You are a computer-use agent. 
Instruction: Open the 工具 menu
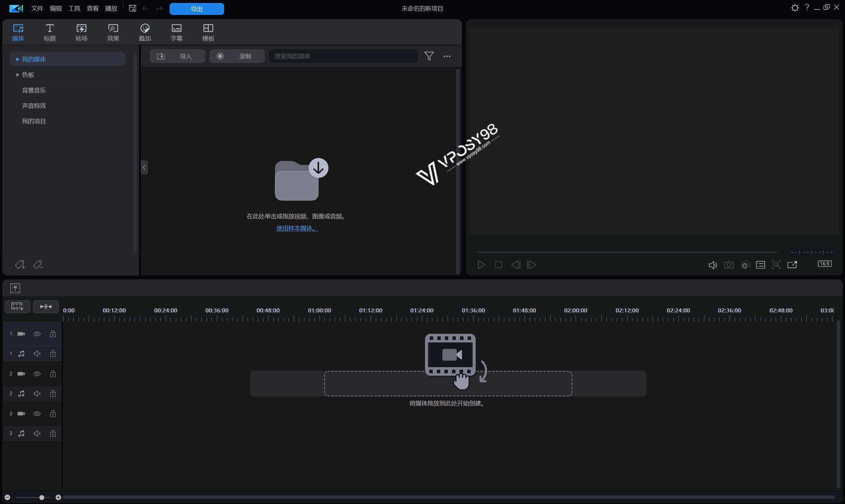point(74,9)
